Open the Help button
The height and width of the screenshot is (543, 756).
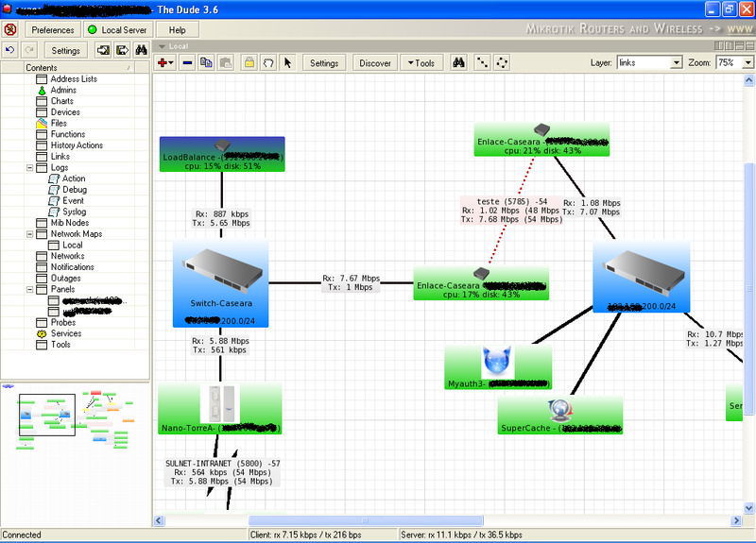point(177,30)
